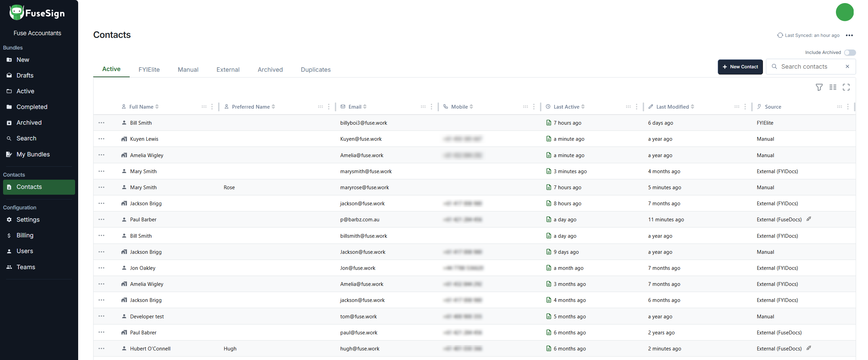This screenshot has height=360, width=868.
Task: Switch to the FYIElite tab
Action: [149, 69]
